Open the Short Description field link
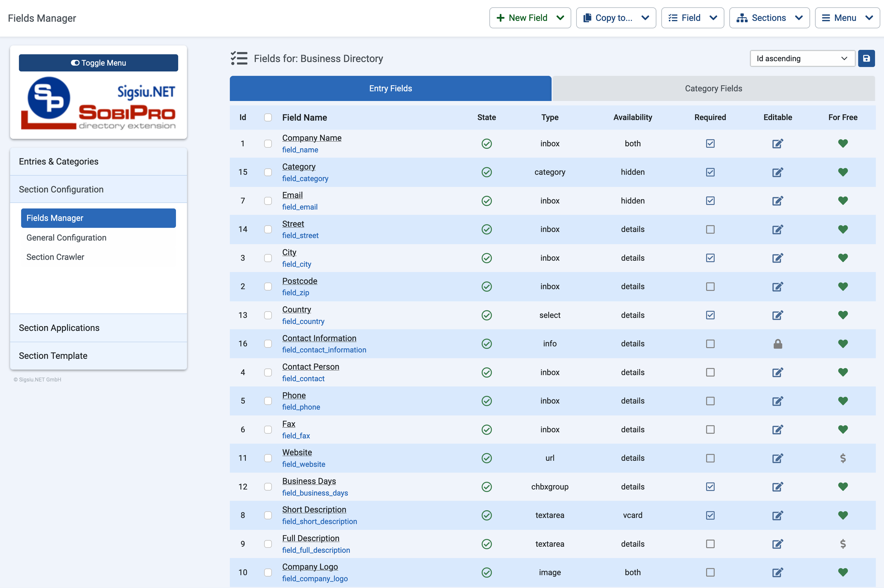This screenshot has height=588, width=884. click(x=314, y=510)
